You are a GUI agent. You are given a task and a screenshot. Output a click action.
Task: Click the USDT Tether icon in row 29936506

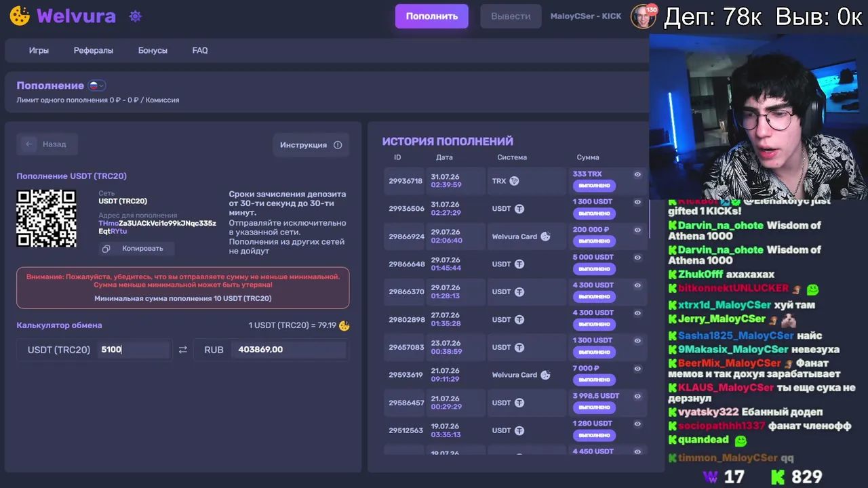pyautogui.click(x=519, y=209)
